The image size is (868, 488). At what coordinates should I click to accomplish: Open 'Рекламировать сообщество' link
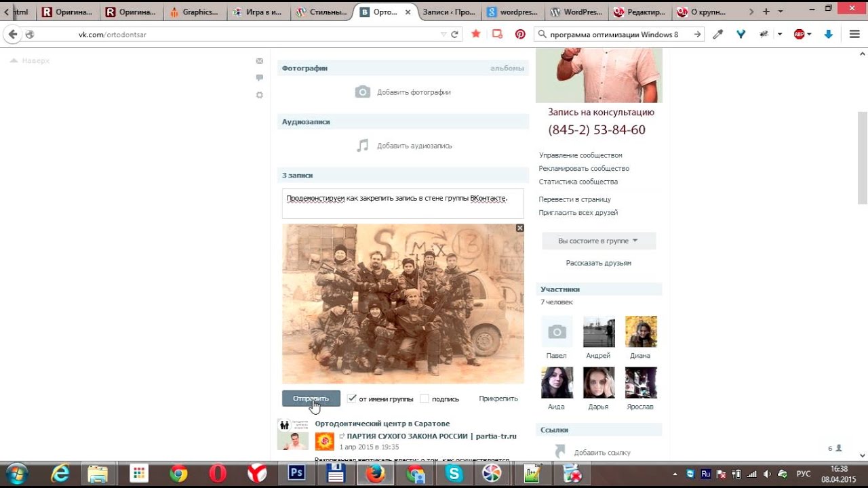(584, 168)
